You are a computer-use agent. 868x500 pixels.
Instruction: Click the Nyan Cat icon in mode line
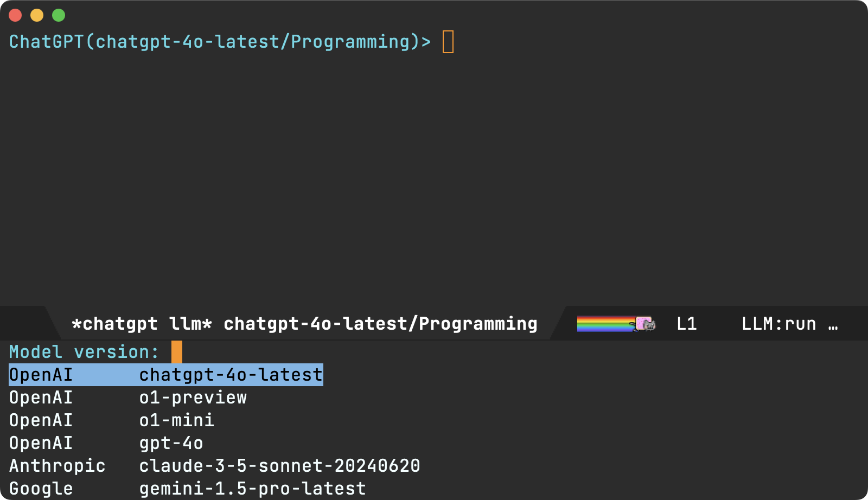pos(645,324)
